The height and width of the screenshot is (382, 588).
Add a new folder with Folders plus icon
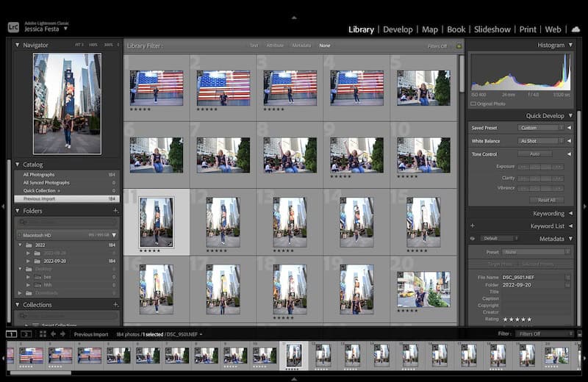(115, 211)
